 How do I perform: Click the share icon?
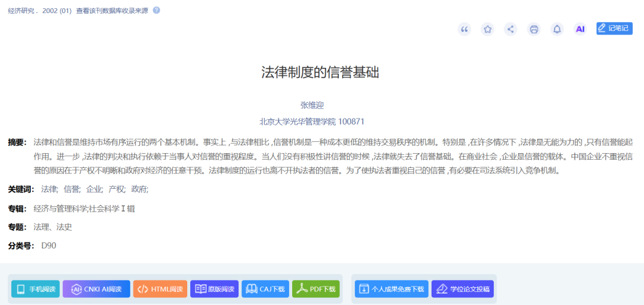(510, 29)
